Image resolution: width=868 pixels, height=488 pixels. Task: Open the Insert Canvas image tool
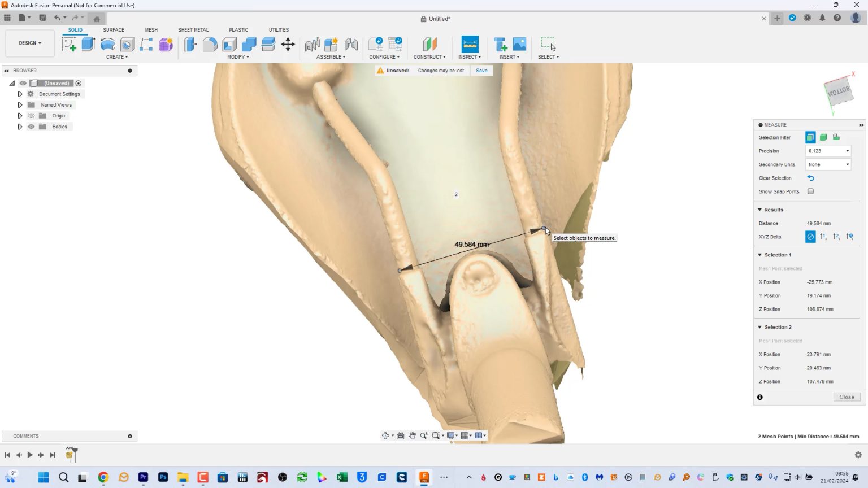(519, 44)
